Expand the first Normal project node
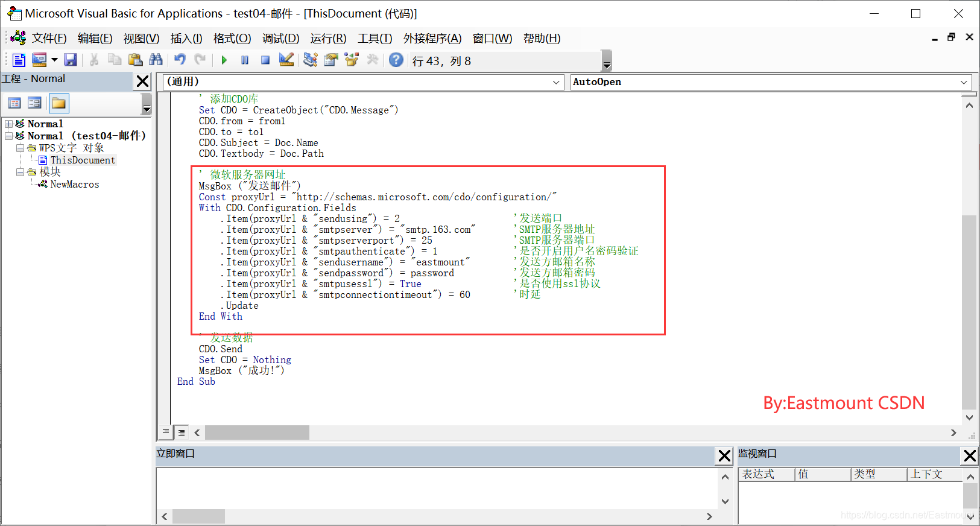Image resolution: width=980 pixels, height=526 pixels. pyautogui.click(x=9, y=124)
